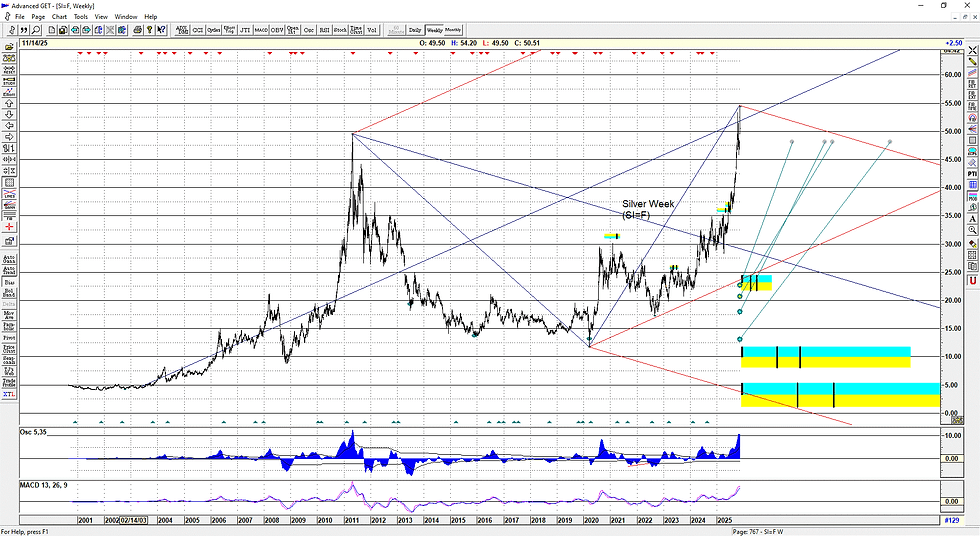Click the red U icon
Screen dimensions: 980x536
972,281
